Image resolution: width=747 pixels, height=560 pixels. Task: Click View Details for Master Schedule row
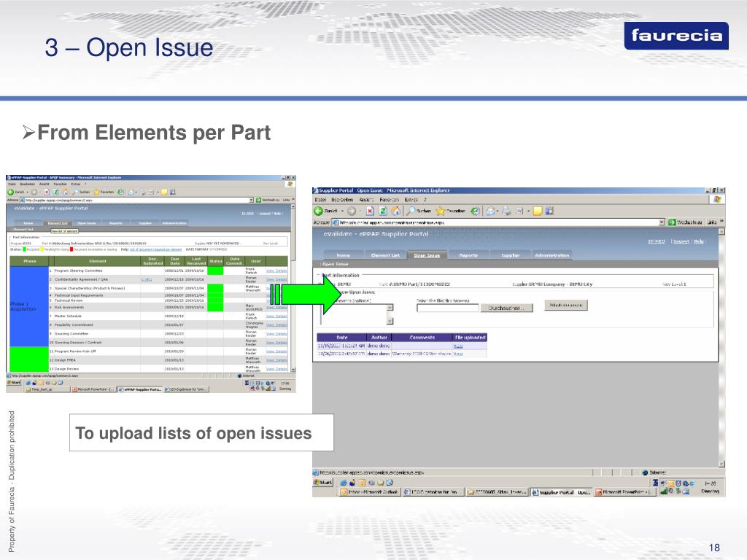pyautogui.click(x=276, y=316)
